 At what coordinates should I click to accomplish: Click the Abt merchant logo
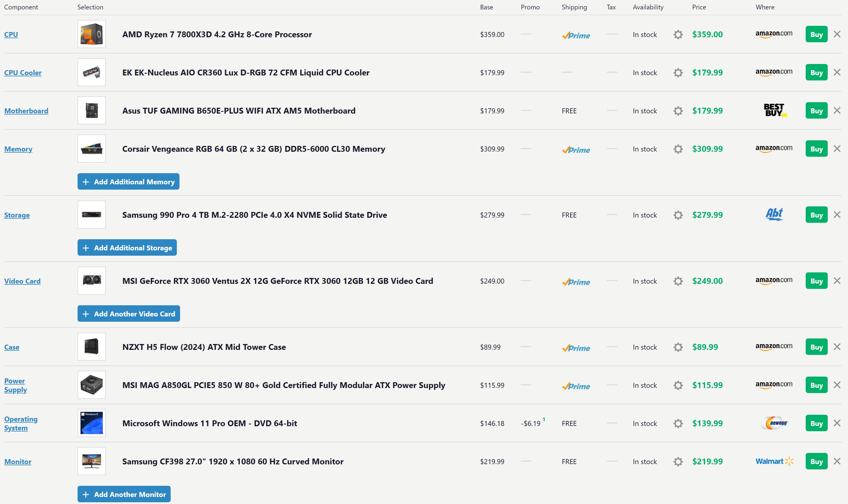click(774, 214)
